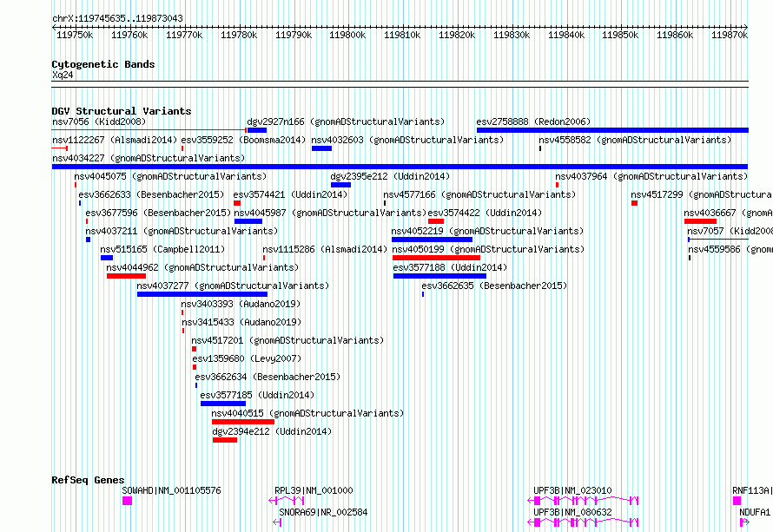
Task: Open the nsv1115286 (Alsmadi2014) label
Action: pos(325,249)
